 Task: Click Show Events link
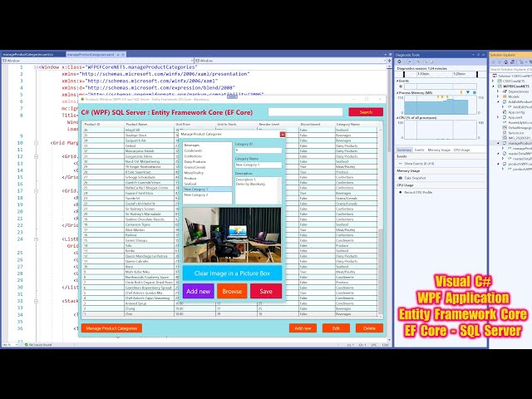[x=419, y=164]
